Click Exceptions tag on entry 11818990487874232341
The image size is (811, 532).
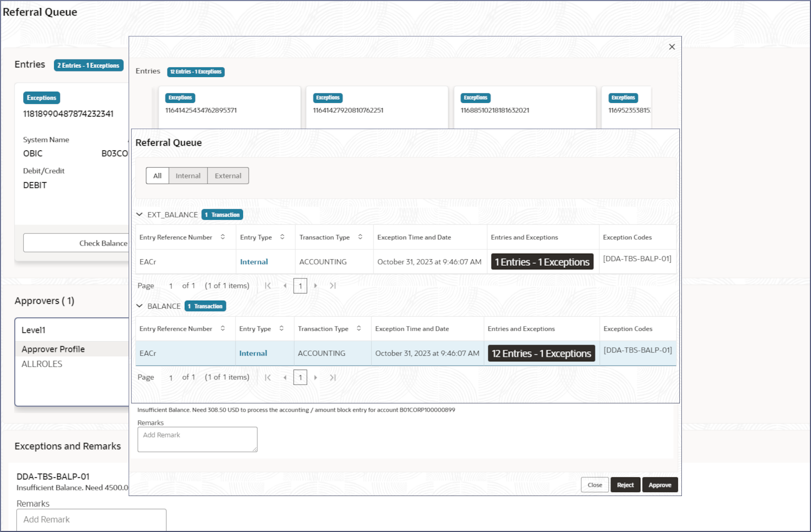[x=42, y=98]
